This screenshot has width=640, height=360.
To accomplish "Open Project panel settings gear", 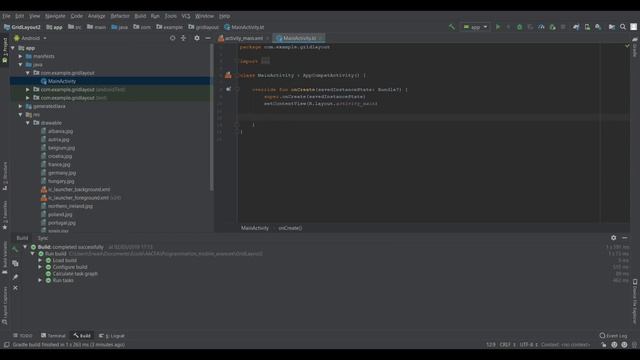I will coord(197,38).
